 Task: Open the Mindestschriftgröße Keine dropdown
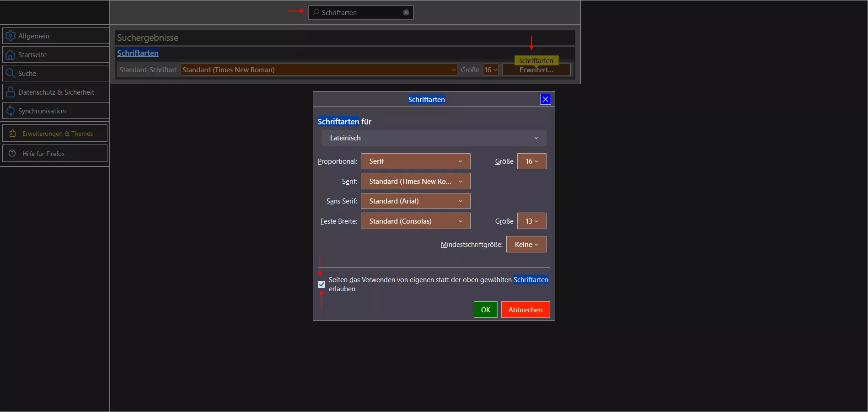pyautogui.click(x=526, y=245)
